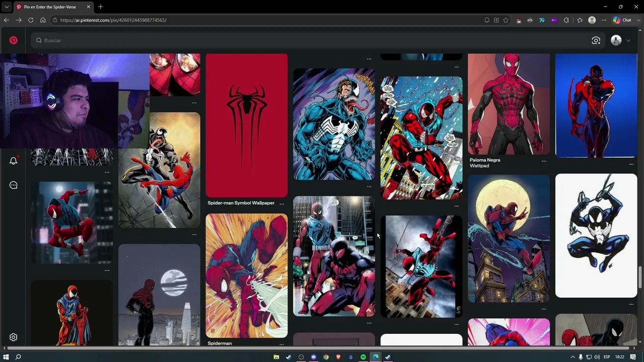Open the Paloma Negra Wattpad link
Screen dimensions: 644x362
point(485,163)
